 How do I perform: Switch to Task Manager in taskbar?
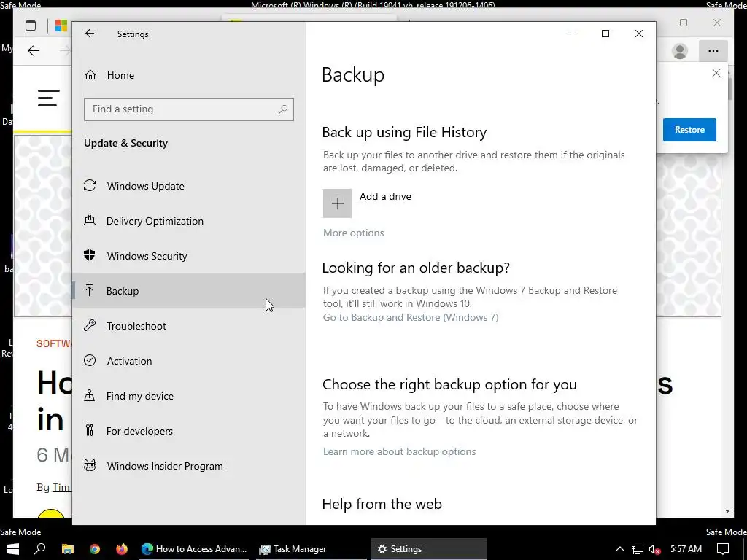tap(311, 548)
